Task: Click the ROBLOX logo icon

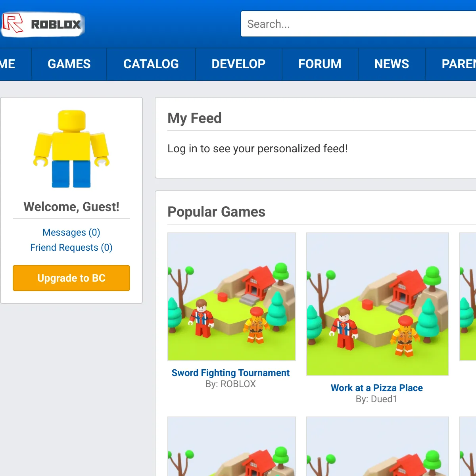Action: coord(42,24)
